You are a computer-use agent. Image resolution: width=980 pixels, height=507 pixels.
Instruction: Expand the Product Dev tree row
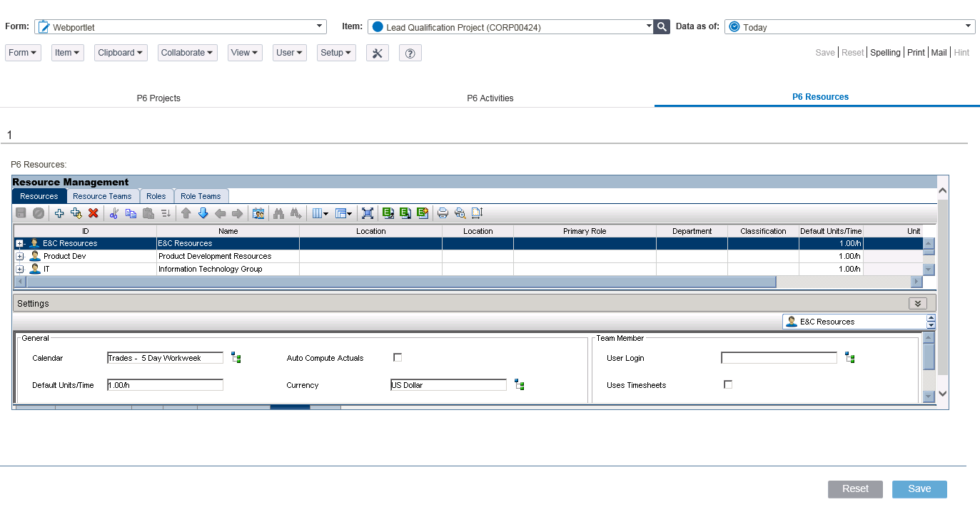[20, 257]
